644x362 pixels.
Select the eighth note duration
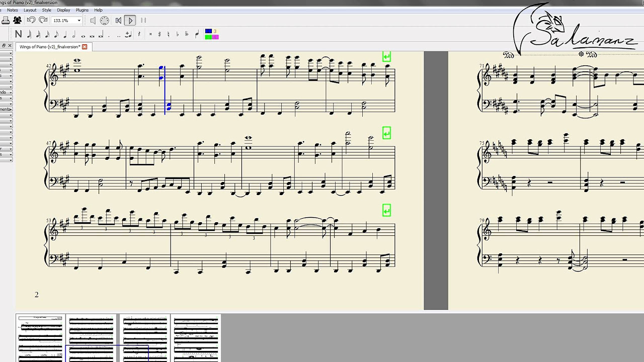56,34
